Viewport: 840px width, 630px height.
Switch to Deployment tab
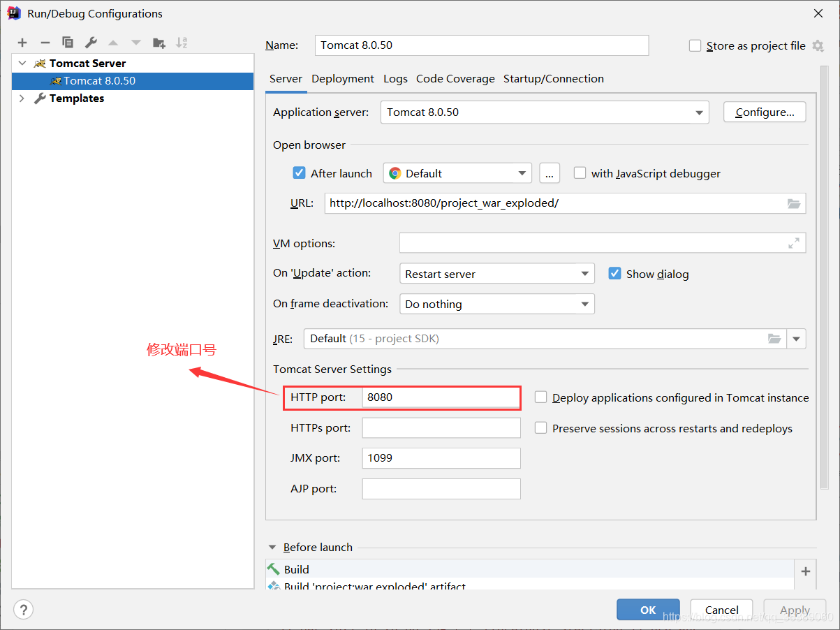click(x=343, y=79)
